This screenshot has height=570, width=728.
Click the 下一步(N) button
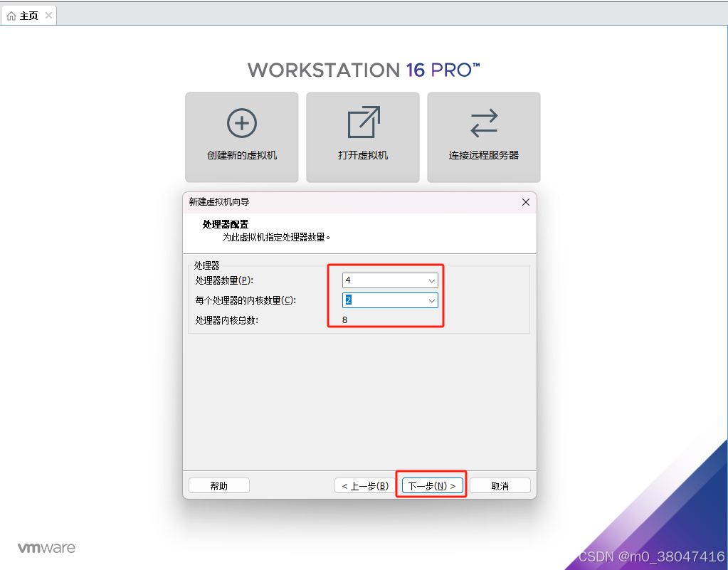point(432,485)
